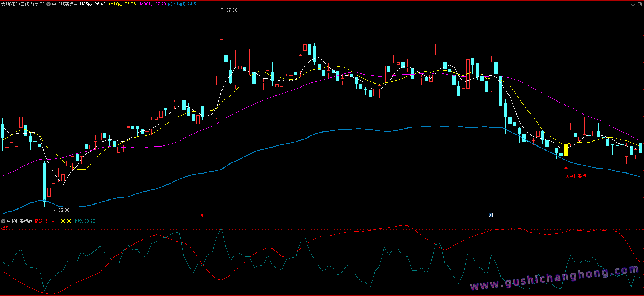This screenshot has width=644, height=296.
Task: Select the yellow highlighted buy-signal candlestick
Action: pos(566,150)
